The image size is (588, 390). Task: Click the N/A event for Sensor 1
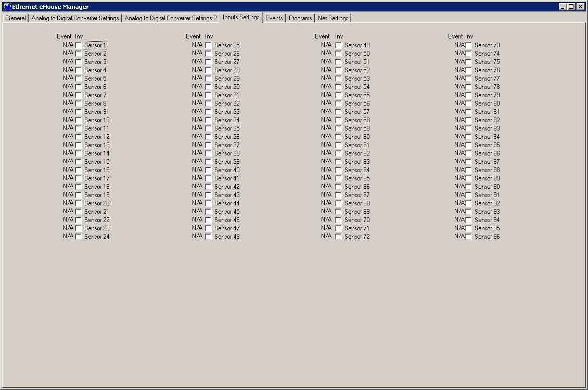[68, 45]
